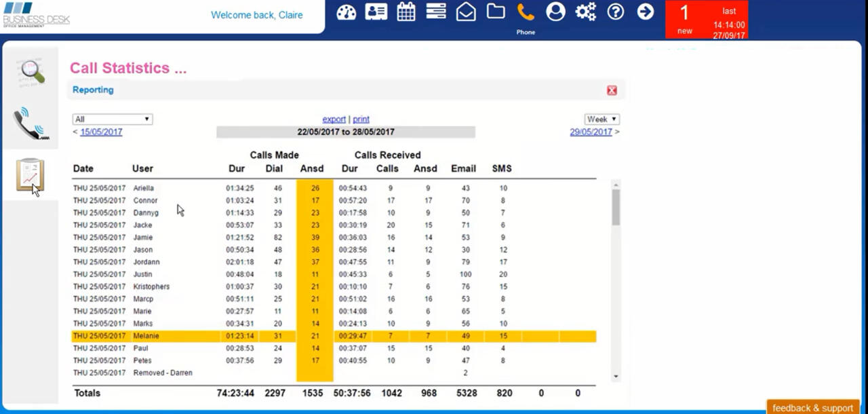Navigate to week starting 29/05/2017
Image resolution: width=868 pixels, height=414 pixels.
591,132
